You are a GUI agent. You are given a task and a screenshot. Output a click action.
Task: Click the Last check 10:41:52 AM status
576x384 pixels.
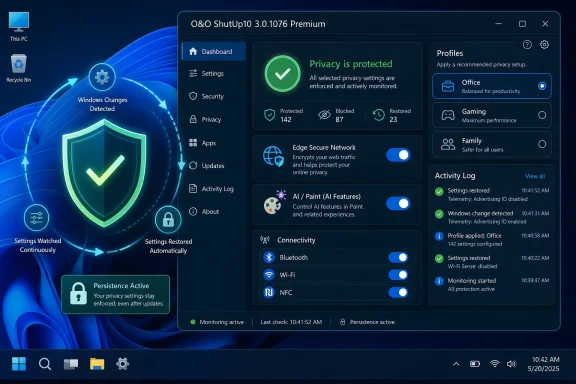pos(291,322)
